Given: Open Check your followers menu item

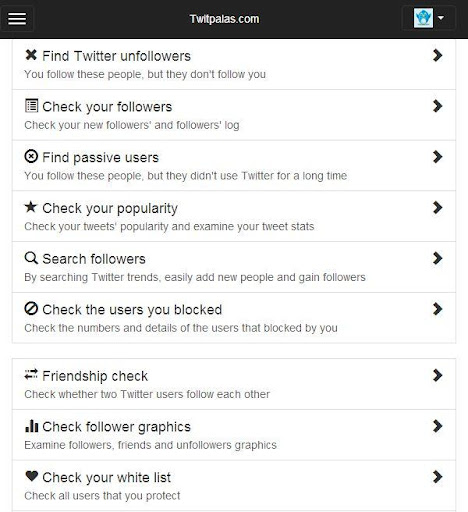Looking at the screenshot, I should click(234, 115).
